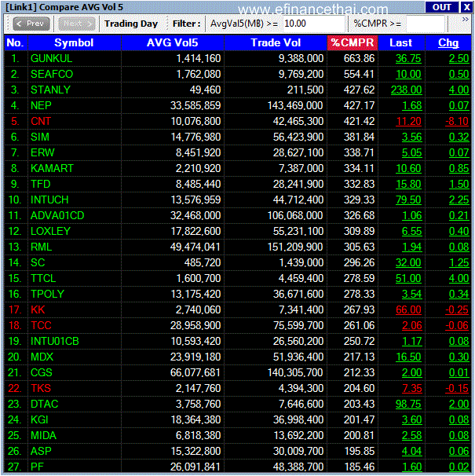Screen dimensions: 475x476
Task: Click PF %CMPR value 185.46
Action: [360, 467]
